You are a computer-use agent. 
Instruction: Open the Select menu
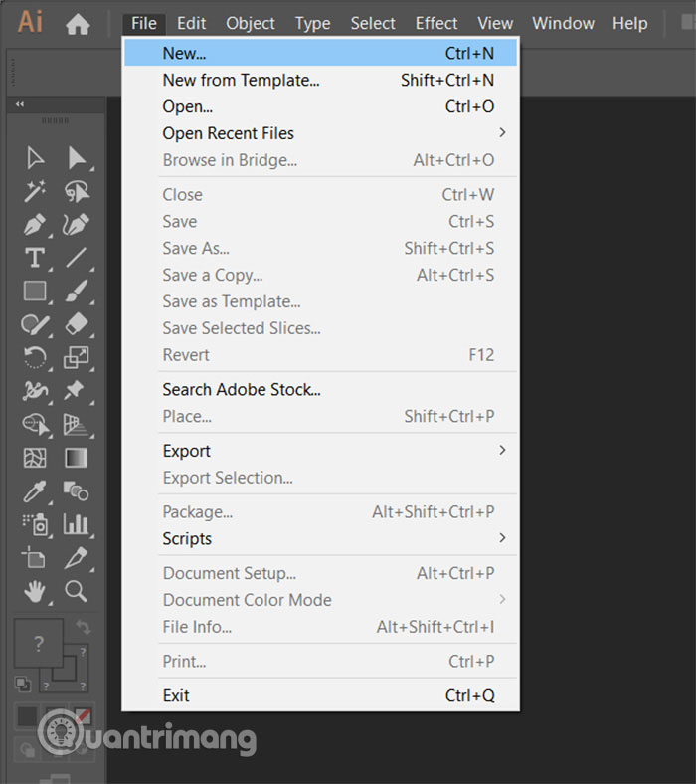(373, 23)
